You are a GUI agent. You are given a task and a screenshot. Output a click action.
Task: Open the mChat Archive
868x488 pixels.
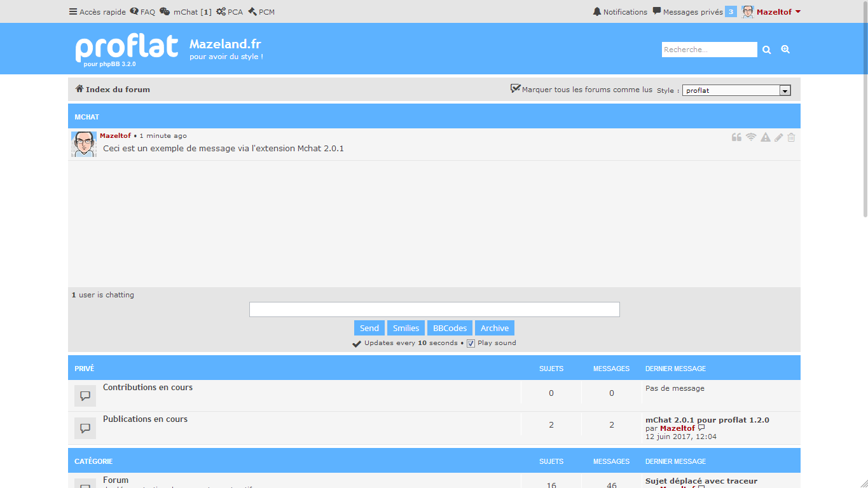495,328
